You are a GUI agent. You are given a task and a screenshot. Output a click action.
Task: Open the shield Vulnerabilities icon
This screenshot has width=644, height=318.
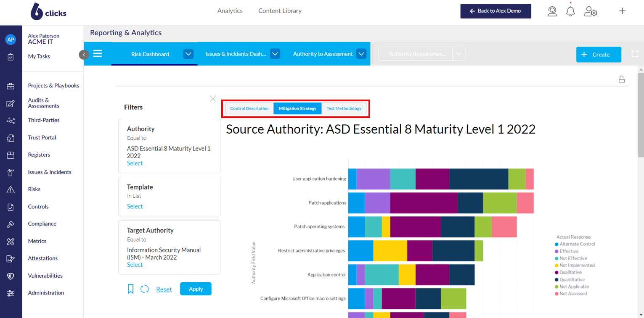pyautogui.click(x=11, y=276)
